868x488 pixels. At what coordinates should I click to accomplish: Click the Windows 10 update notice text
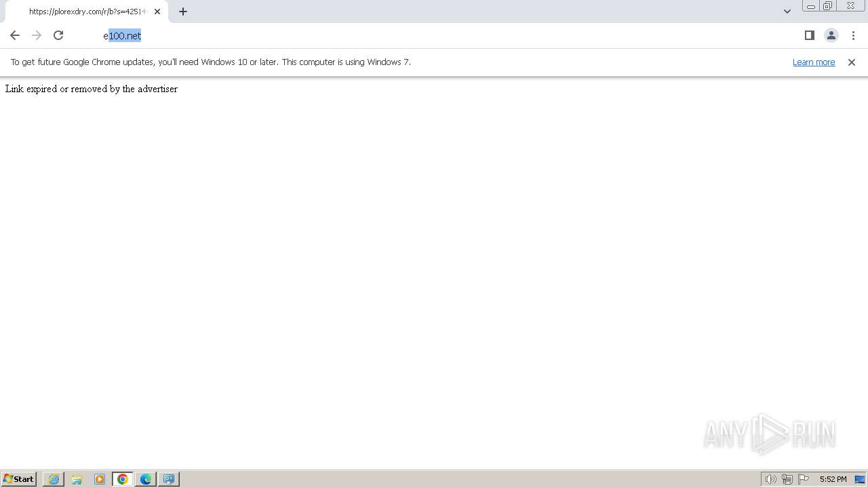coord(211,62)
